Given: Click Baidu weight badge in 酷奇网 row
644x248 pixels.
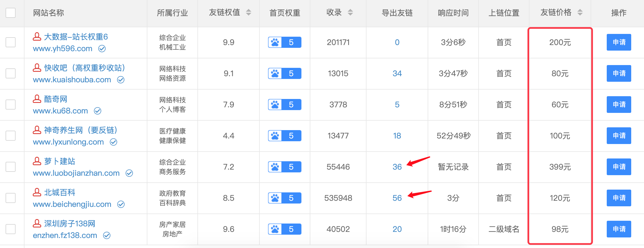Looking at the screenshot, I should point(284,105).
